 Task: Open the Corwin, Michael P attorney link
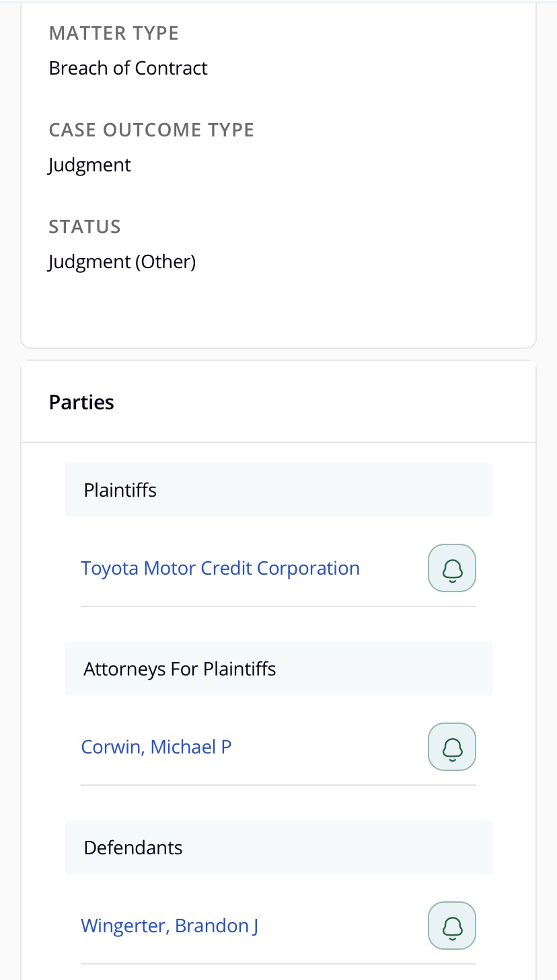click(x=156, y=747)
